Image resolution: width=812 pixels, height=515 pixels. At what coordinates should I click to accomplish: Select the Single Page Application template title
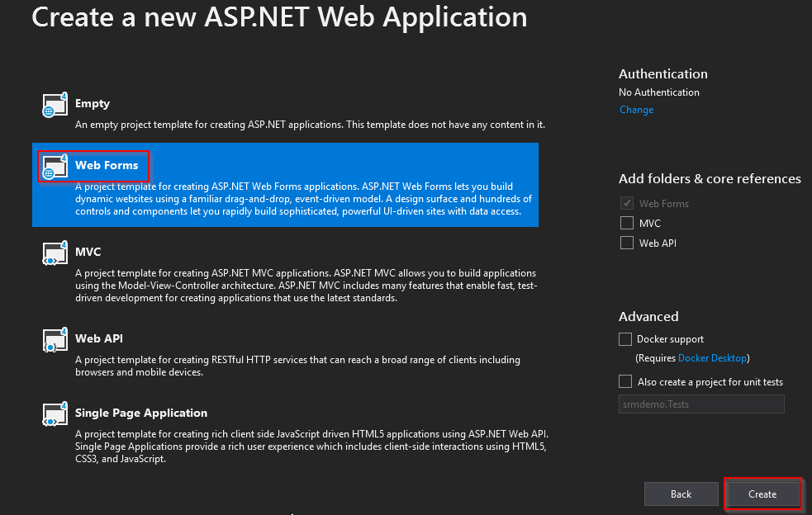tap(141, 413)
